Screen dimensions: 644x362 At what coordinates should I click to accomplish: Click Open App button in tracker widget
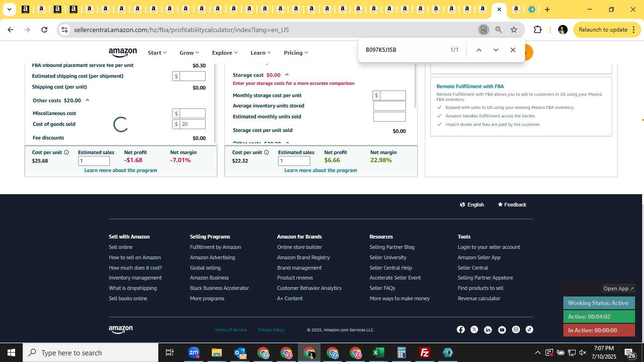pos(619,288)
